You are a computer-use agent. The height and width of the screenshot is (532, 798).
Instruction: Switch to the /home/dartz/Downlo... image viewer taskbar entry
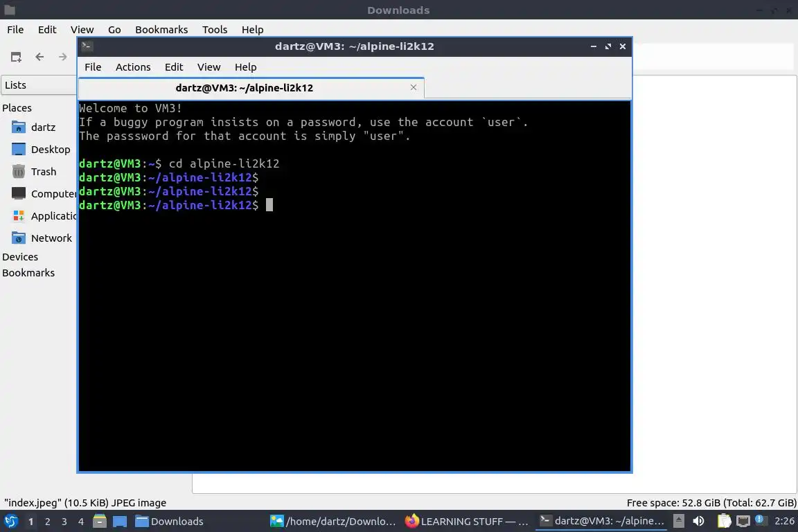[x=332, y=522]
